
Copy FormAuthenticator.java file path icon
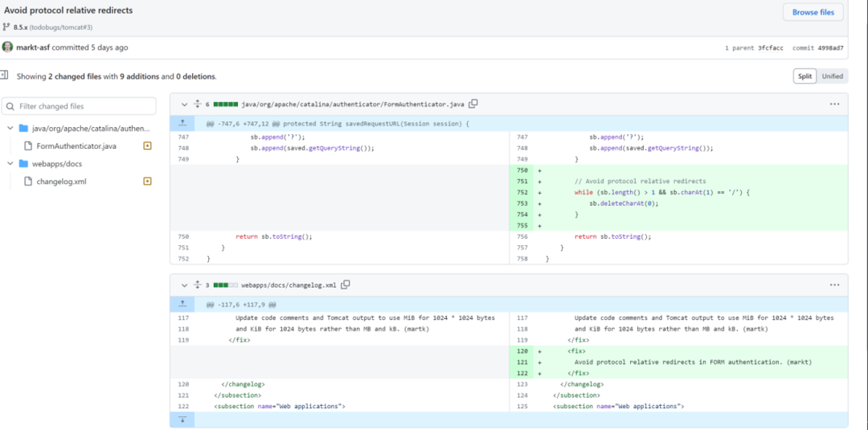click(473, 104)
